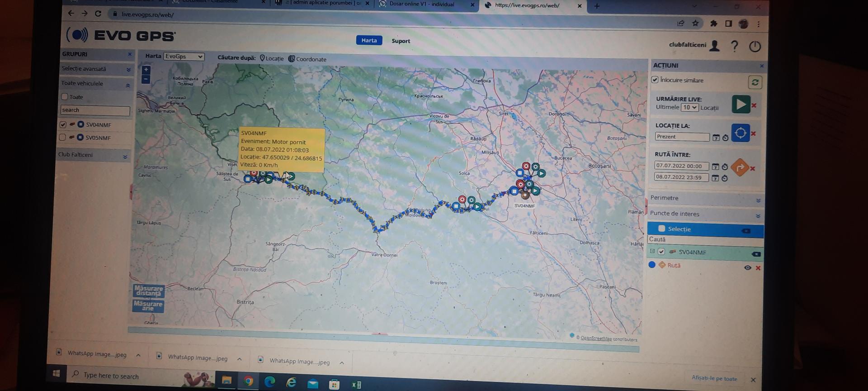This screenshot has width=868, height=391.
Task: Click the orange route arrow icon
Action: (740, 167)
